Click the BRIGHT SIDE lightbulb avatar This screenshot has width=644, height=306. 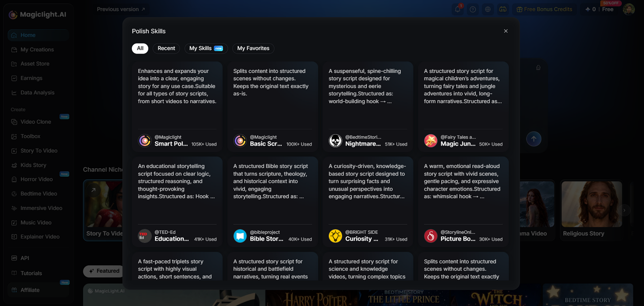pos(335,236)
